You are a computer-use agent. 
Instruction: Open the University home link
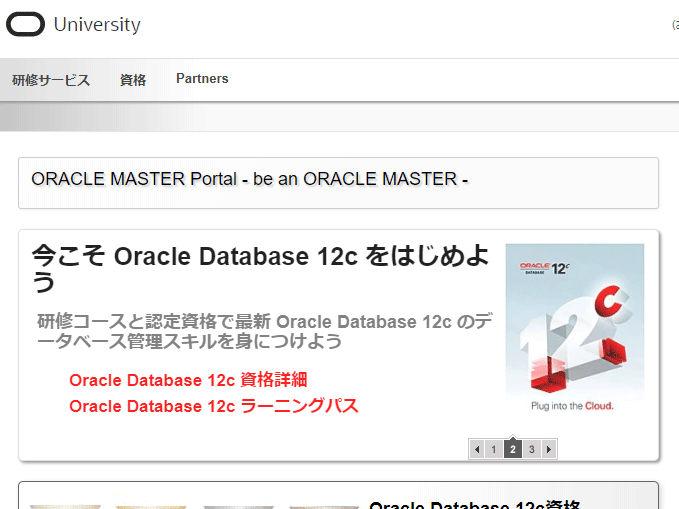pyautogui.click(x=97, y=24)
